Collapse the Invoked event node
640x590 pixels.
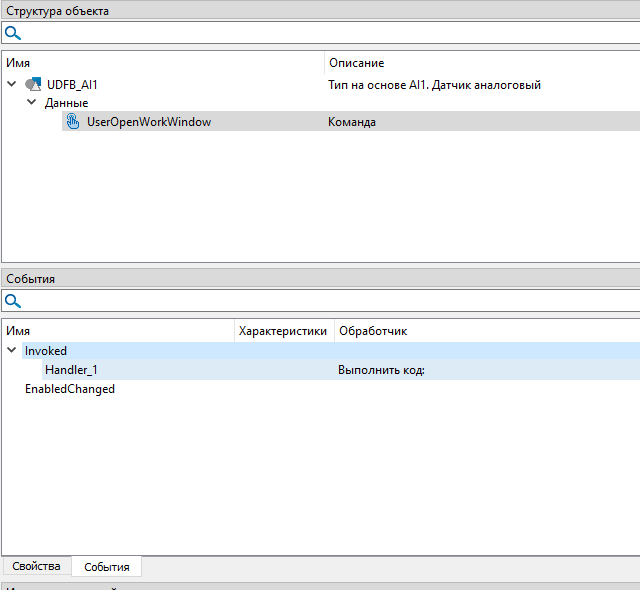(x=12, y=351)
